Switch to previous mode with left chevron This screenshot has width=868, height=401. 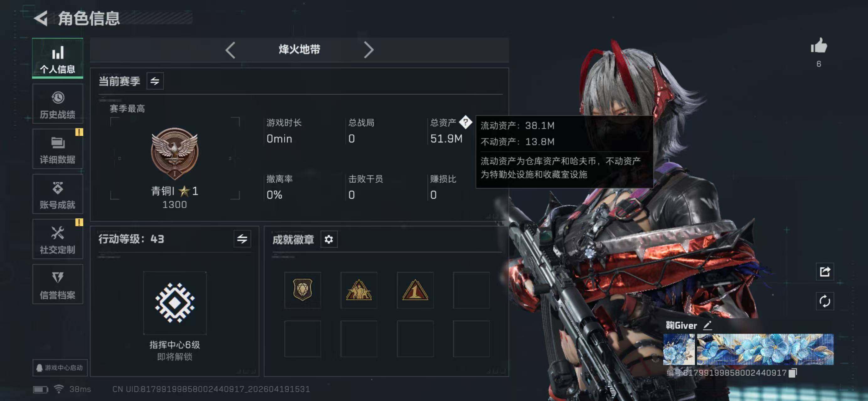(230, 50)
